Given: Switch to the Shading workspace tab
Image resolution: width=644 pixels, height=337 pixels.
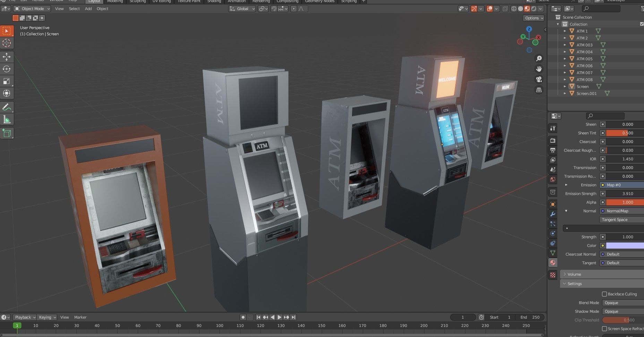Looking at the screenshot, I should point(214,1).
